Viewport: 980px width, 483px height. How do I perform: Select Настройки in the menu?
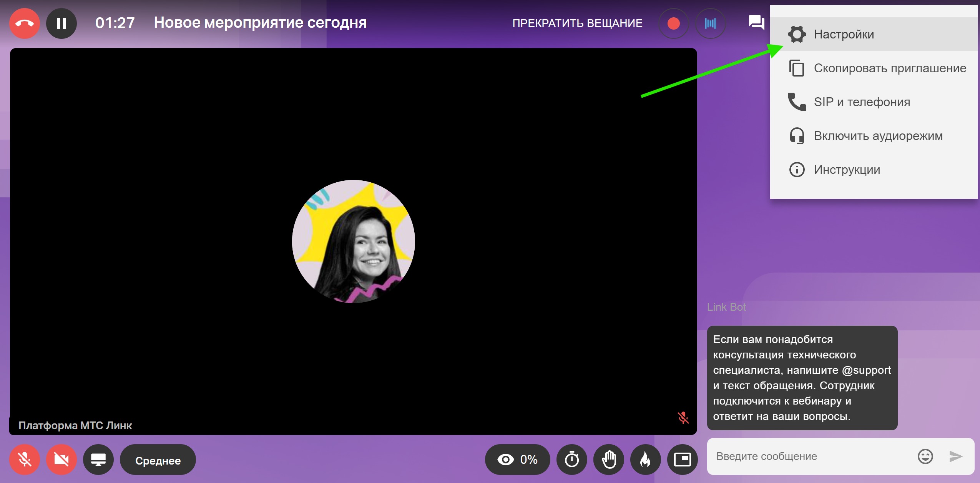[844, 34]
